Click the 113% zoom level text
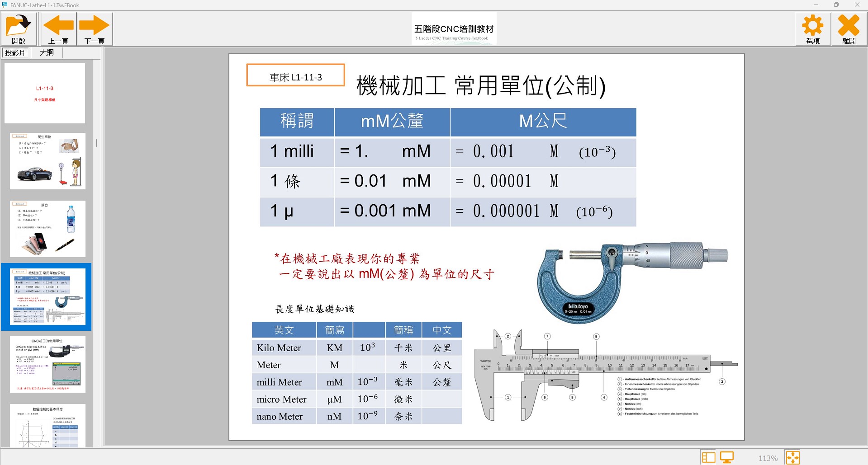The width and height of the screenshot is (868, 465). point(768,458)
